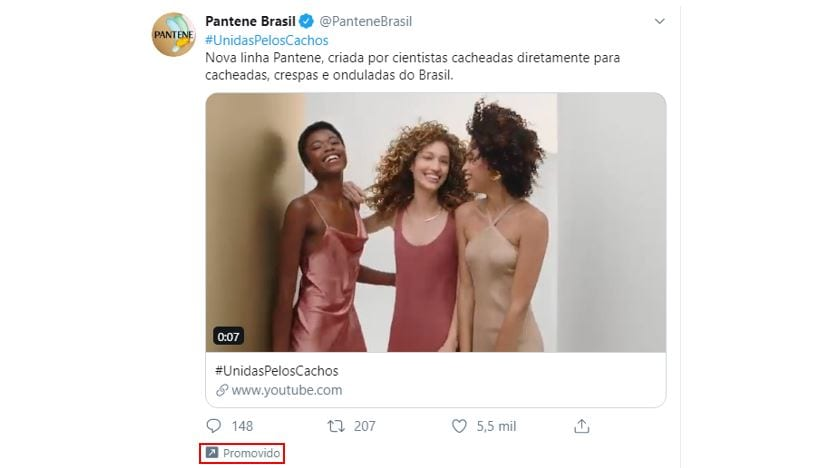Click the Promovido label

[251, 453]
